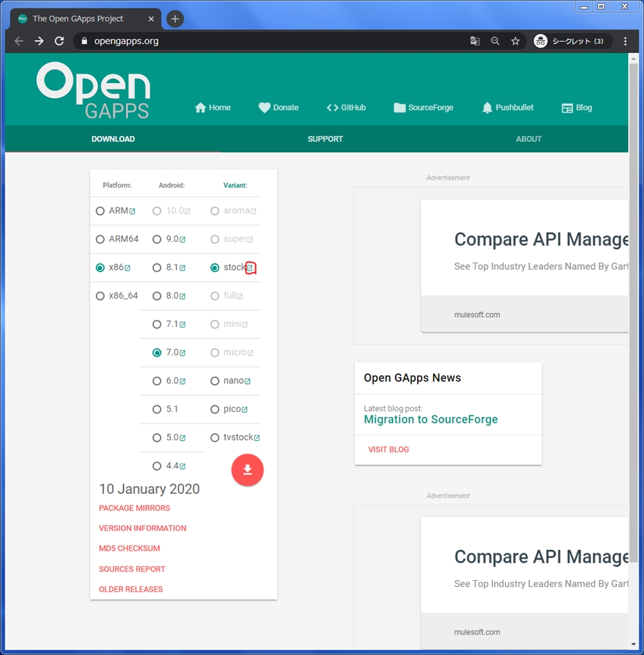Select Android 9.0 radio button
The image size is (644, 655).
157,239
